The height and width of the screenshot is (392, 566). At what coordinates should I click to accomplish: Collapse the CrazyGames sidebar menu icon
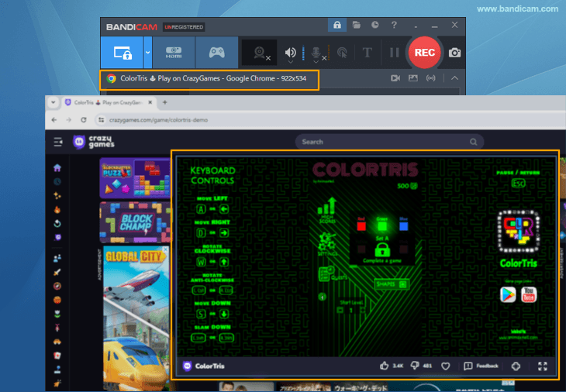(57, 142)
